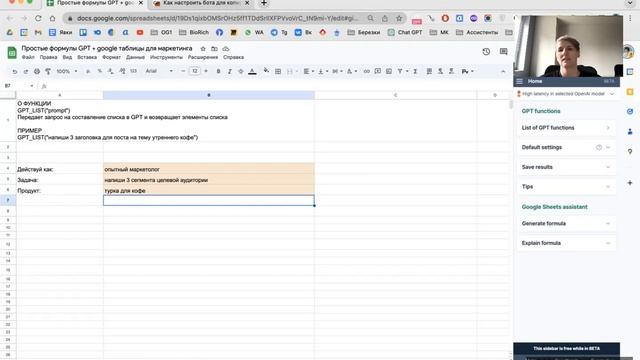
Task: Open the text rotation dropdown
Action: [x=351, y=71]
